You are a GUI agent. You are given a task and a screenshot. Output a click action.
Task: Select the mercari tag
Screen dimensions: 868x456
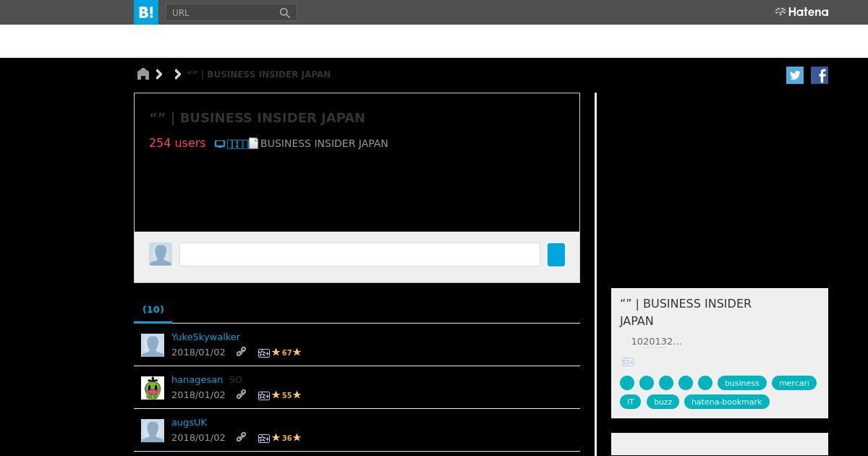794,383
